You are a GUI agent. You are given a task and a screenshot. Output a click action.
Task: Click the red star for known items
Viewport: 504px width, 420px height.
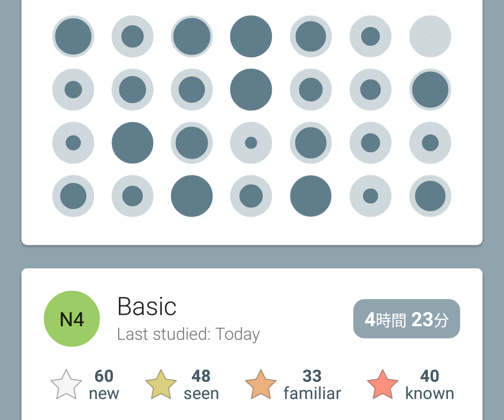(x=383, y=385)
